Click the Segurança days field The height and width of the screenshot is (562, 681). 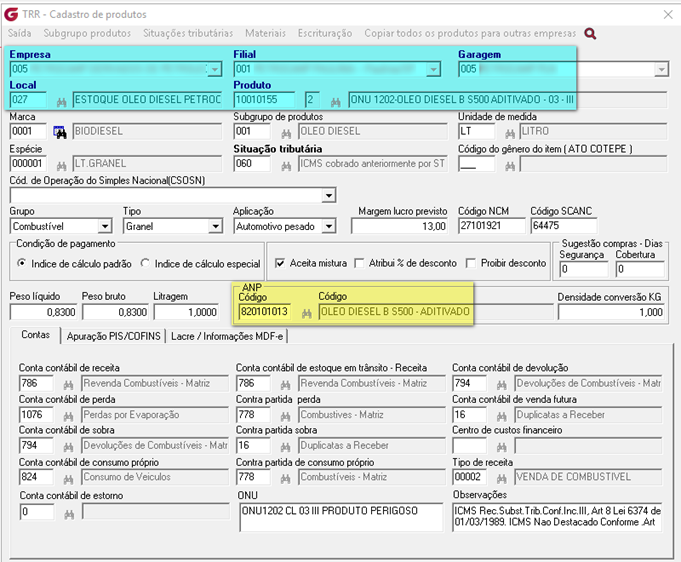click(x=584, y=269)
